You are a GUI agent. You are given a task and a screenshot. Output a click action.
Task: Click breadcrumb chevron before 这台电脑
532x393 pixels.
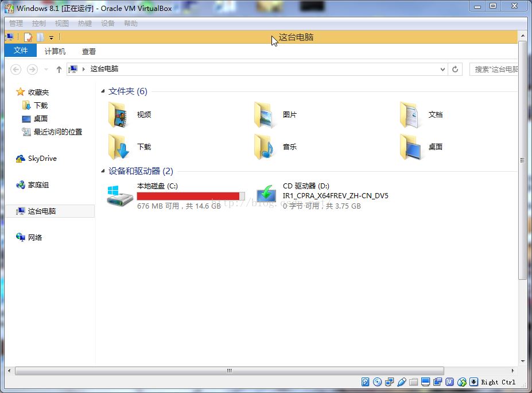point(83,70)
